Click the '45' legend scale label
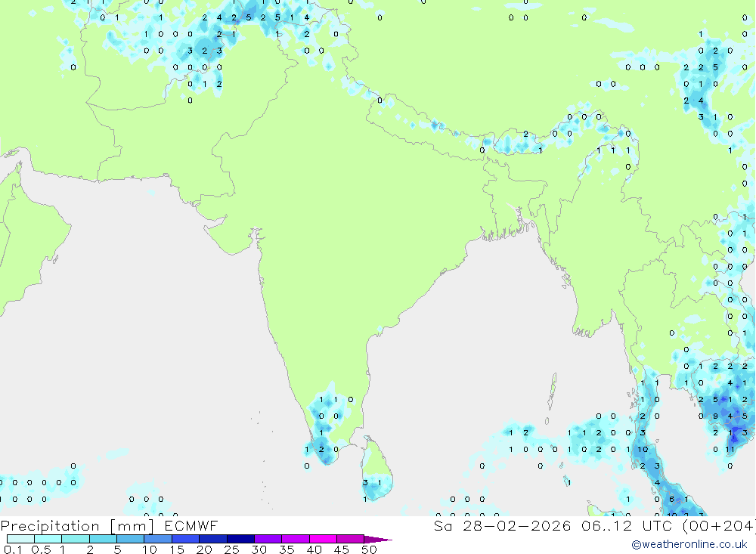Viewport: 756px width, 554px height. click(x=342, y=549)
